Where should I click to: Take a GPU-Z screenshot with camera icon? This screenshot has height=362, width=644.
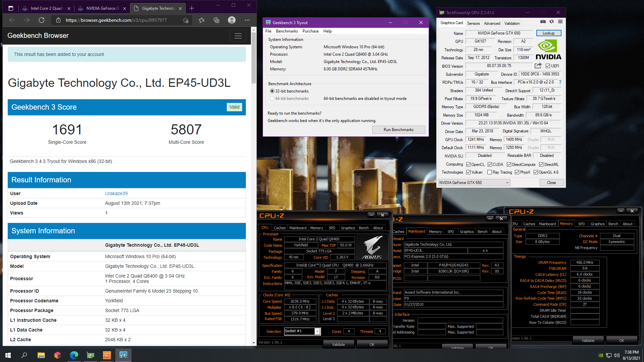pyautogui.click(x=543, y=22)
